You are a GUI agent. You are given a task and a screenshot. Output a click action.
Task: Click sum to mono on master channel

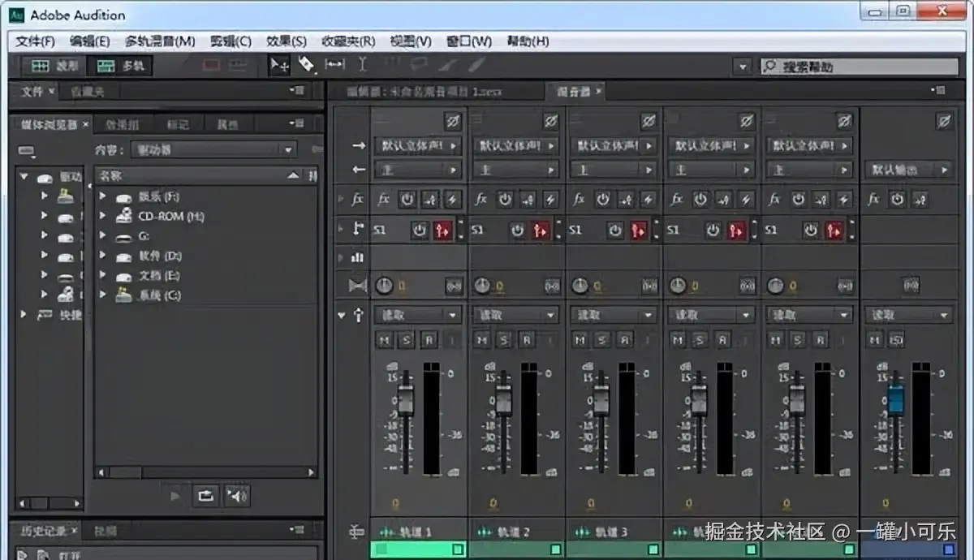pyautogui.click(x=911, y=286)
